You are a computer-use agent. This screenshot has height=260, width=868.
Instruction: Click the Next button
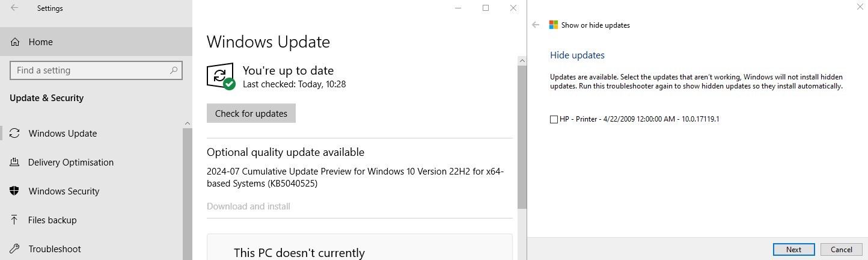click(793, 250)
